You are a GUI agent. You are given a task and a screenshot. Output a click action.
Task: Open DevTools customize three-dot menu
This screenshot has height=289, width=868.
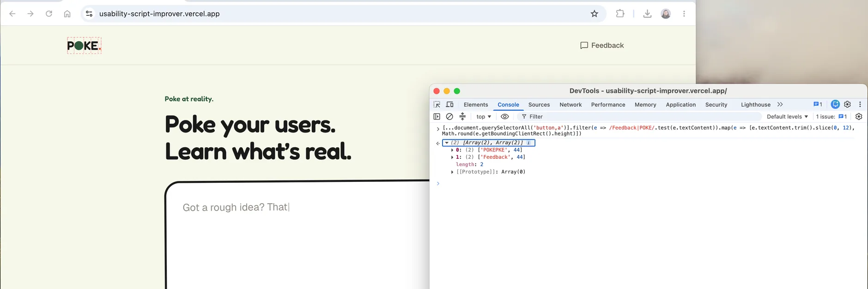[x=860, y=104]
